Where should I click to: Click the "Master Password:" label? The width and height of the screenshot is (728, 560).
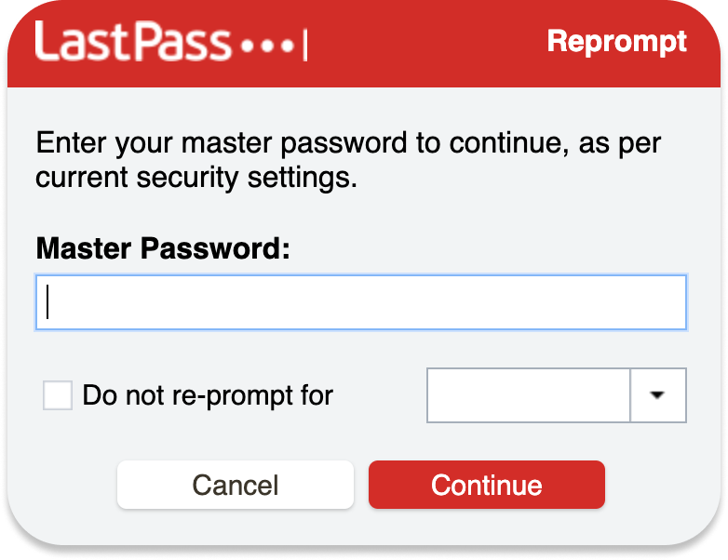[163, 248]
